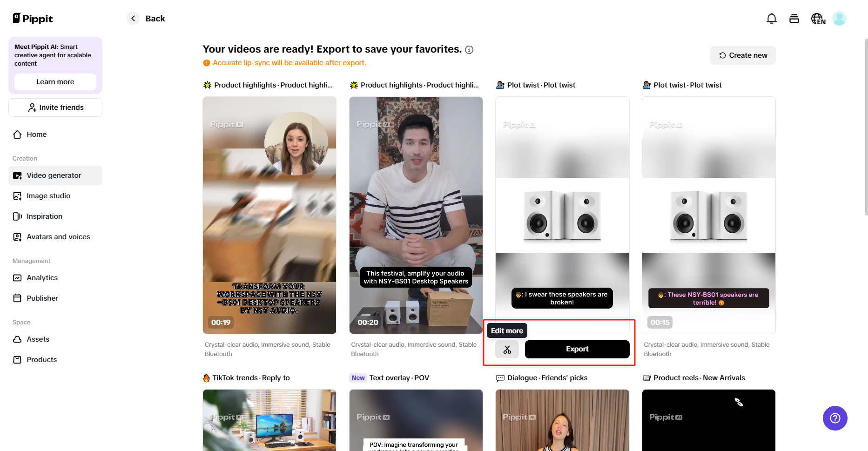Open the Text overlay POV video
This screenshot has width=868, height=451.
pos(416,420)
